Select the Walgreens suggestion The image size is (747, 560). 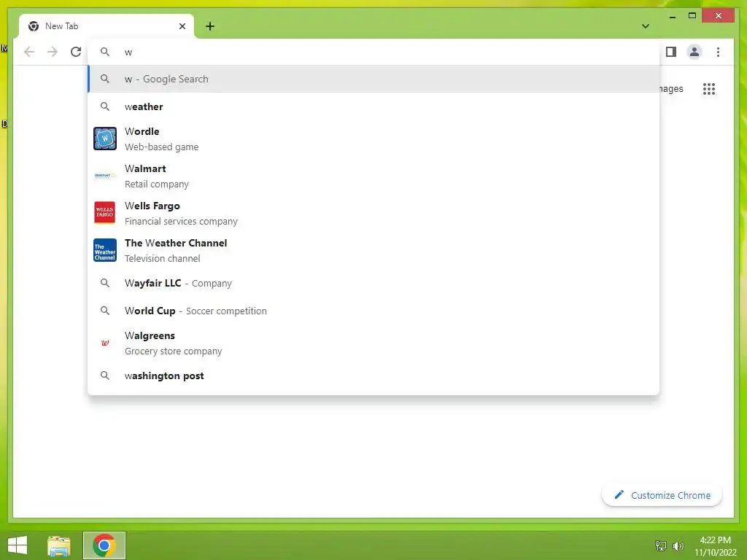tap(373, 343)
